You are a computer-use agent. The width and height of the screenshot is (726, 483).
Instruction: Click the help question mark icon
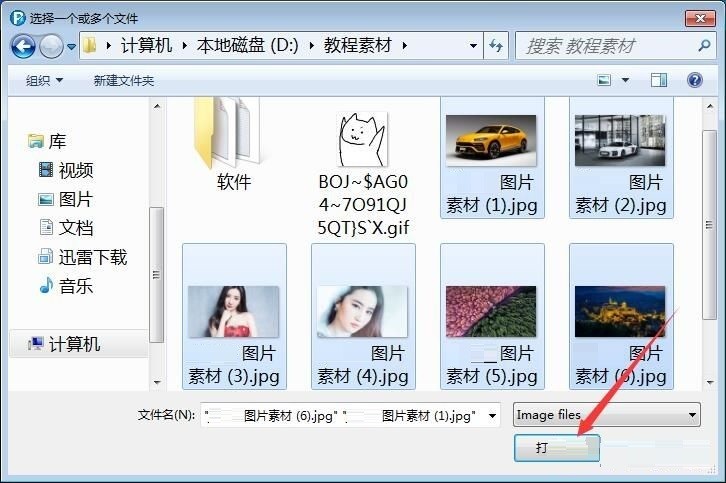tap(695, 81)
